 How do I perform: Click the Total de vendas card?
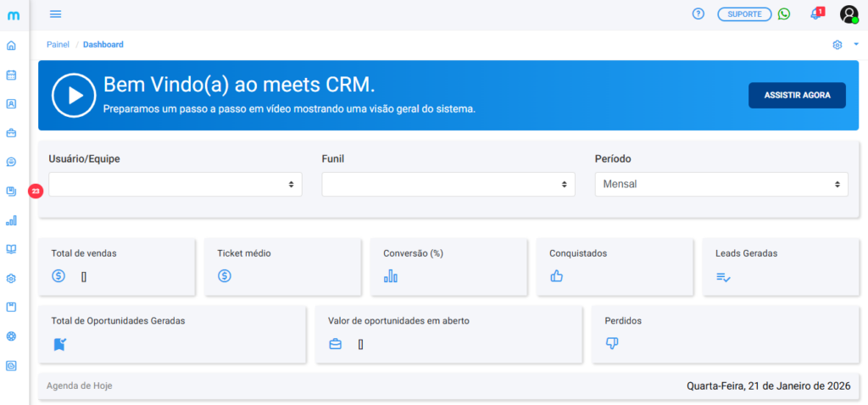118,266
